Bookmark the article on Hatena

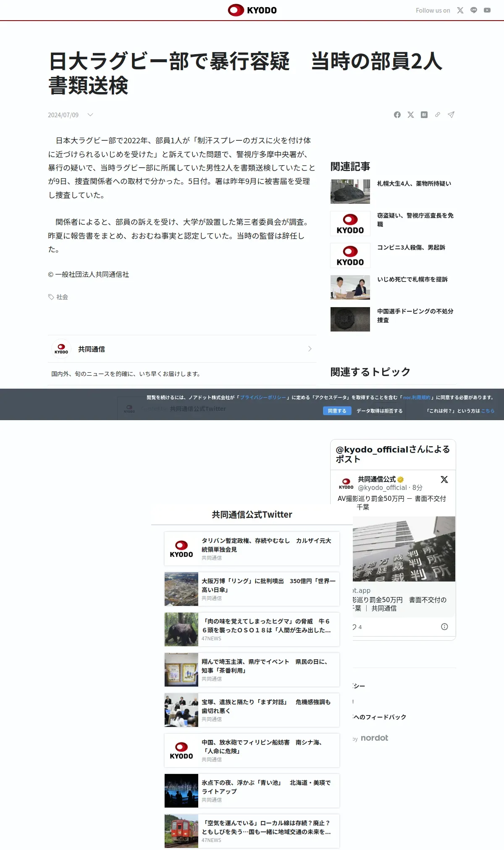pyautogui.click(x=424, y=115)
